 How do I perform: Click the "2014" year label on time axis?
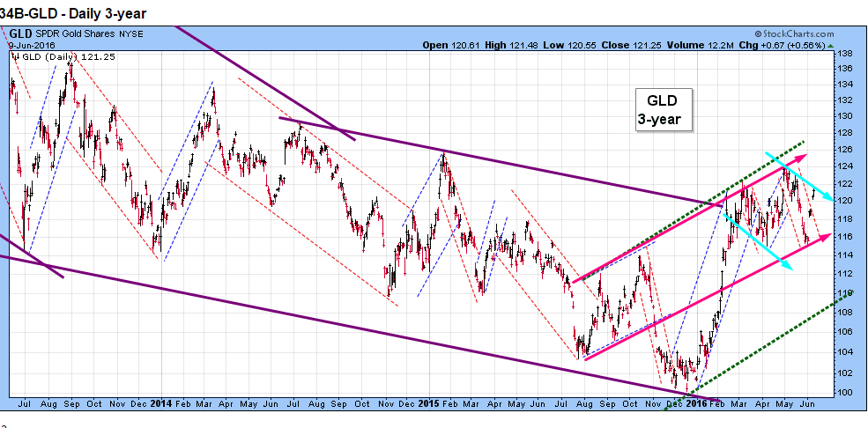(160, 404)
